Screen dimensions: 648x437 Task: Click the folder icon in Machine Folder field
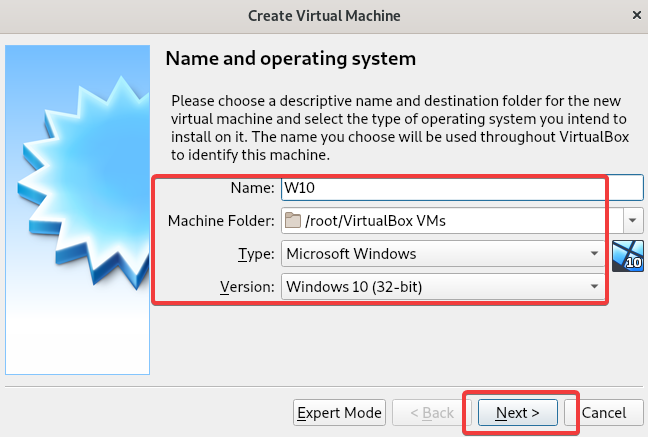point(293,220)
